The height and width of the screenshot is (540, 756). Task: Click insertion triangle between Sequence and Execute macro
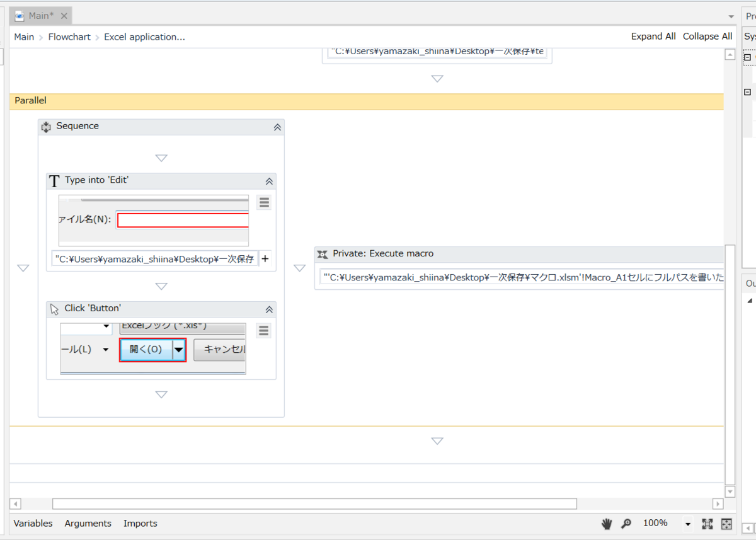tap(300, 268)
